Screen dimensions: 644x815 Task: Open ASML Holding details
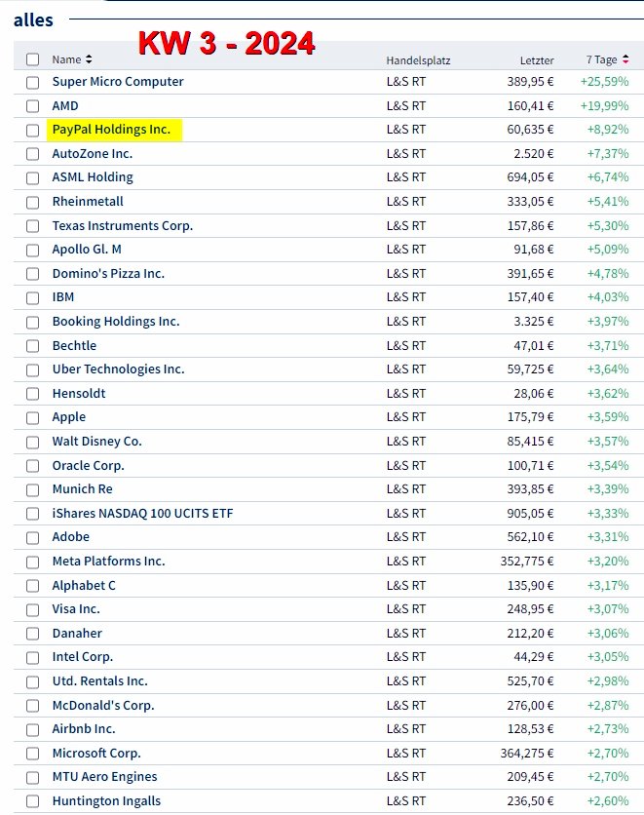pos(93,177)
